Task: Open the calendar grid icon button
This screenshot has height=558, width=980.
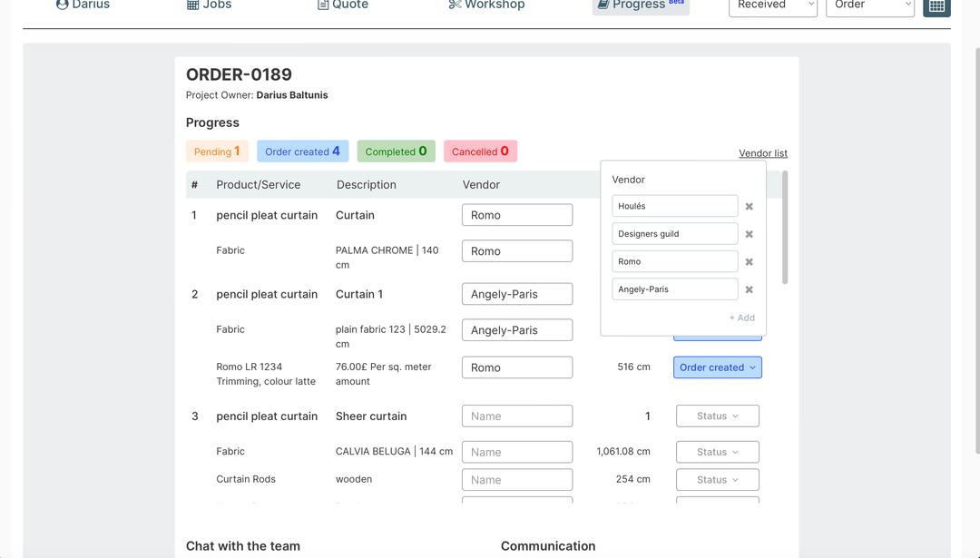Action: (936, 6)
